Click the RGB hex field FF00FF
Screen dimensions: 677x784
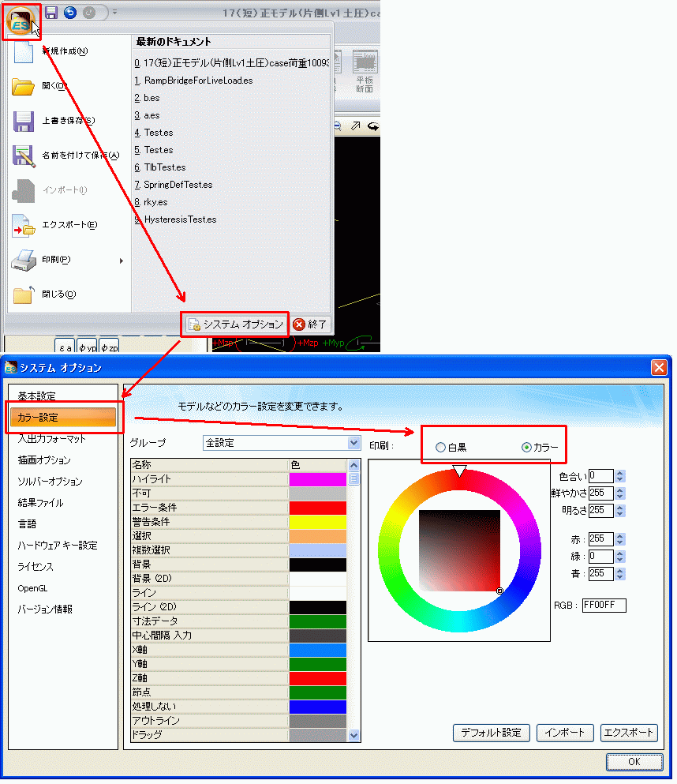click(x=604, y=605)
